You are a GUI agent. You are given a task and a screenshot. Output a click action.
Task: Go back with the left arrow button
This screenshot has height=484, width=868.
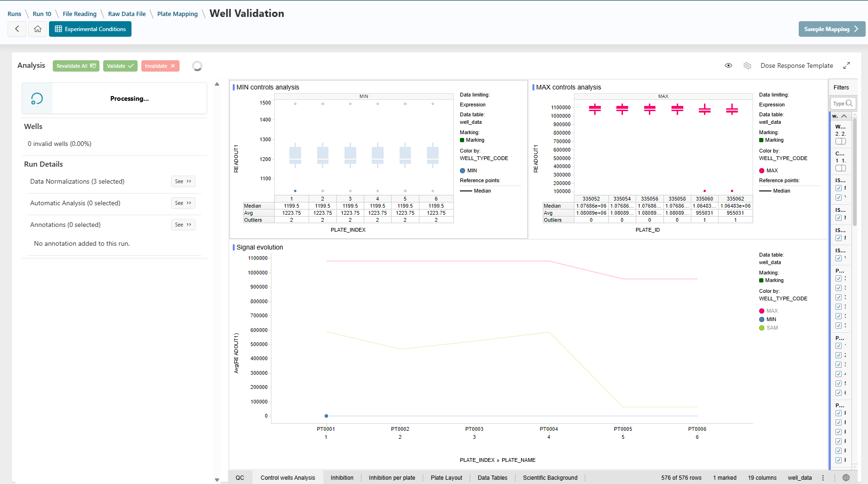[x=17, y=29]
